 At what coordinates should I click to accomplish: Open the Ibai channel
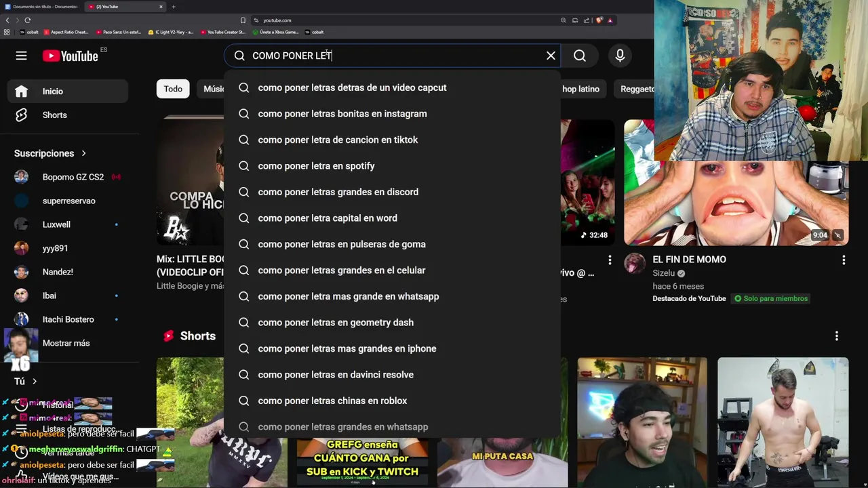click(x=67, y=296)
